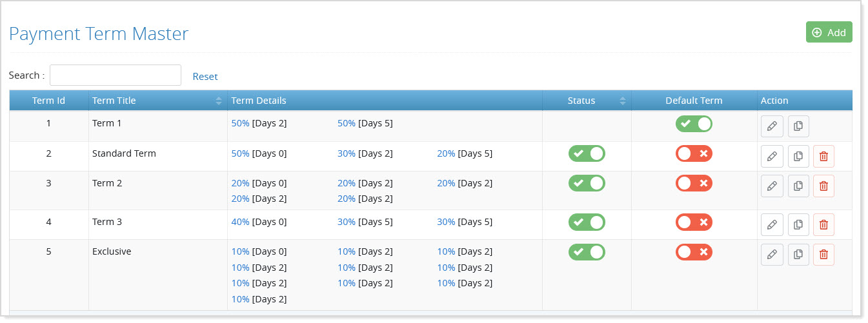Image resolution: width=868 pixels, height=323 pixels.
Task: Turn off Term 1 default toggle
Action: (694, 124)
